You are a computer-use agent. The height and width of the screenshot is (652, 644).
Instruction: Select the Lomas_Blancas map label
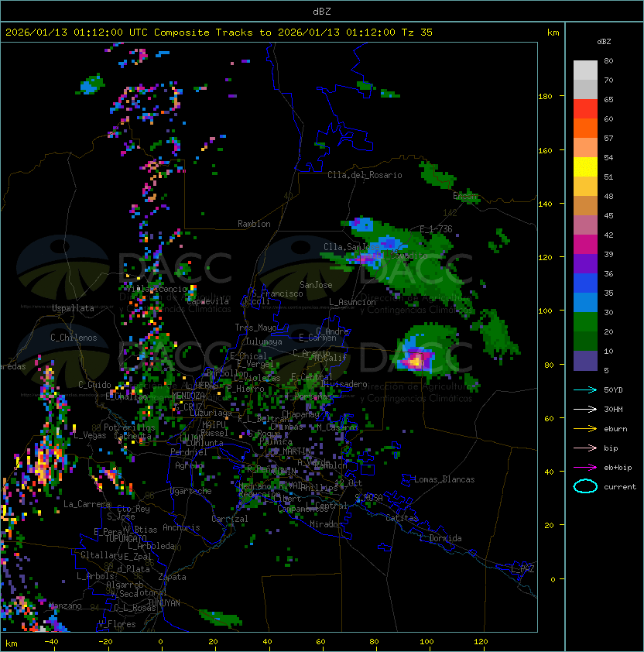pyautogui.click(x=444, y=479)
